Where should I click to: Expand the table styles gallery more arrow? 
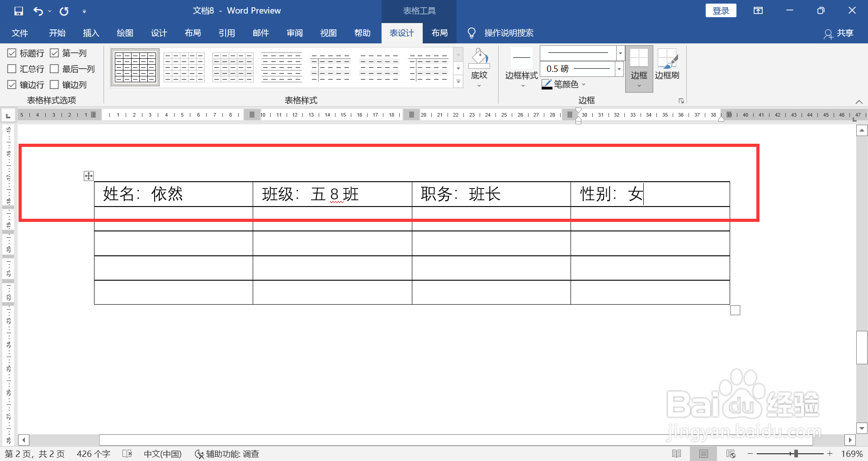tap(458, 82)
